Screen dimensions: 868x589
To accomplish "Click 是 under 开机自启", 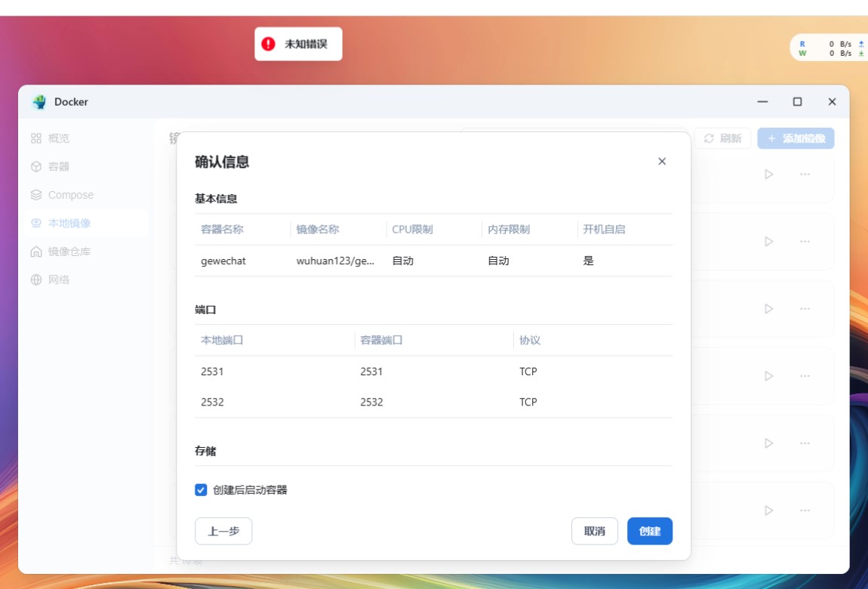I will (x=588, y=261).
